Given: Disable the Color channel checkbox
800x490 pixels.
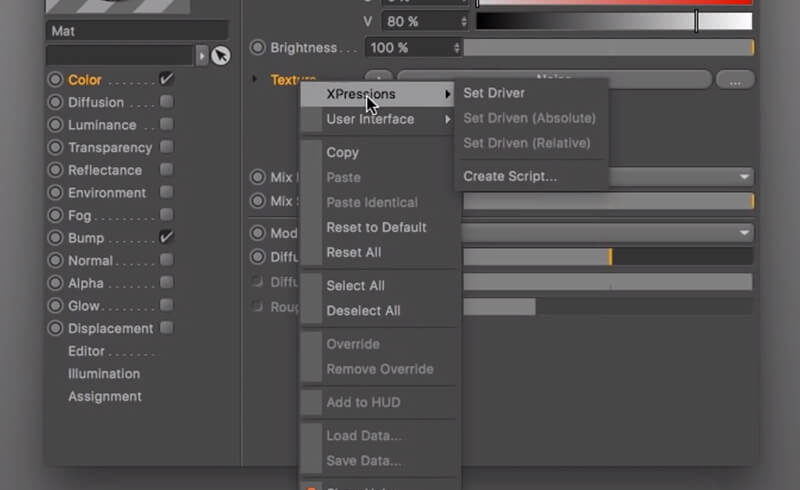Looking at the screenshot, I should click(x=166, y=79).
